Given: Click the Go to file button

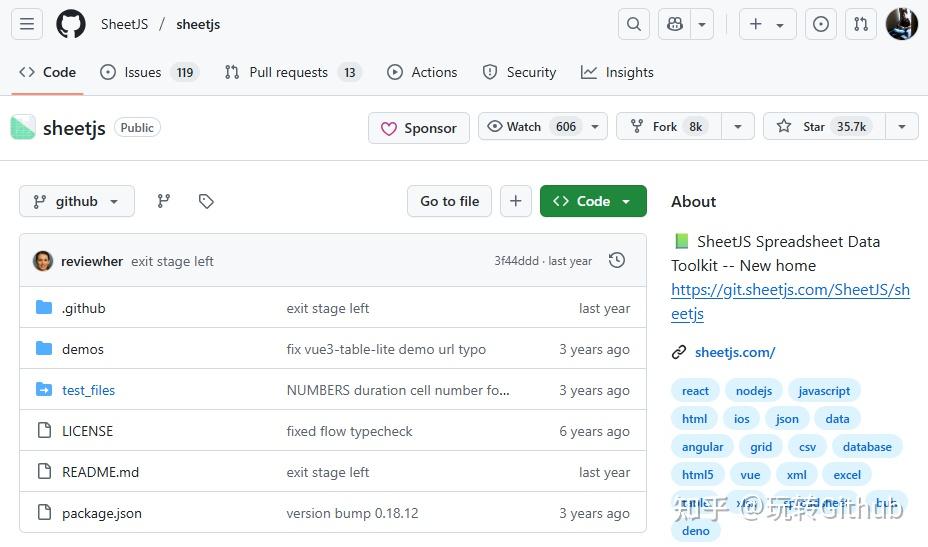Looking at the screenshot, I should point(449,201).
